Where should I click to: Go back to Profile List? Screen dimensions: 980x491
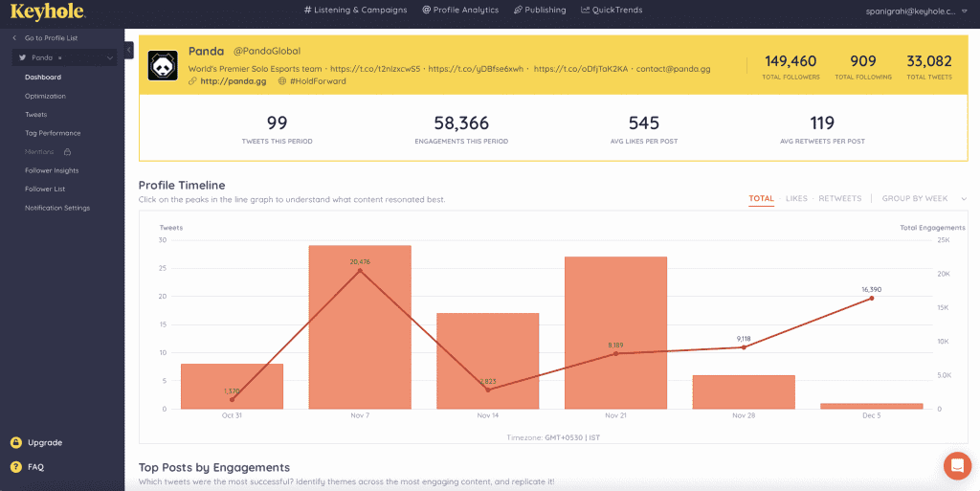[45, 38]
